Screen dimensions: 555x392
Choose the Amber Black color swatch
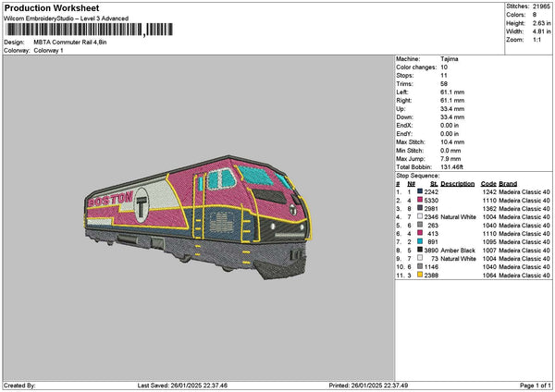click(421, 250)
